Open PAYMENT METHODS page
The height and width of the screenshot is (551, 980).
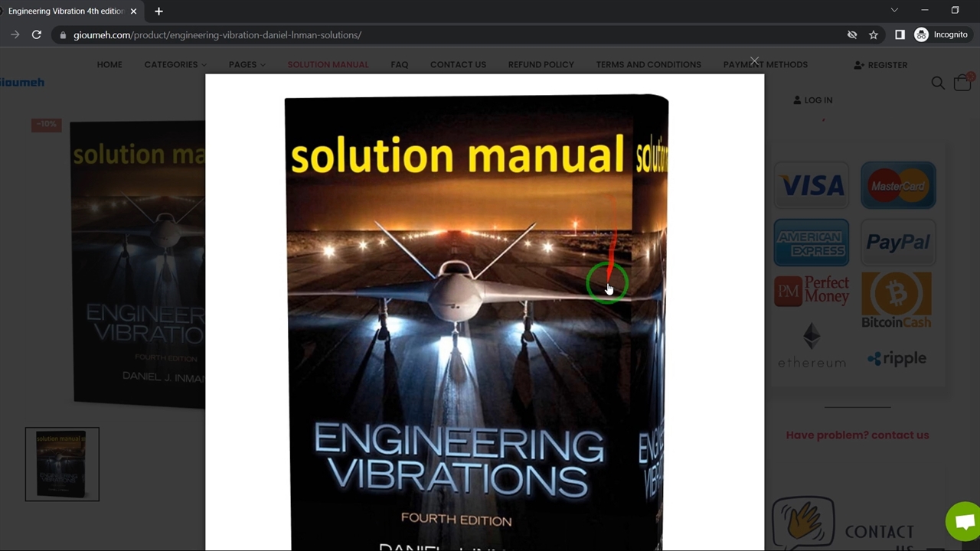(766, 64)
